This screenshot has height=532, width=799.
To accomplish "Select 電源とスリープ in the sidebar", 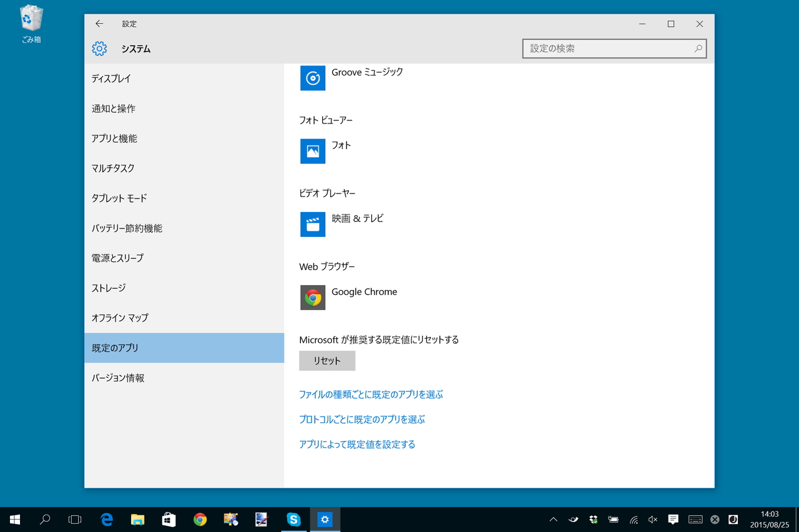I will click(184, 258).
